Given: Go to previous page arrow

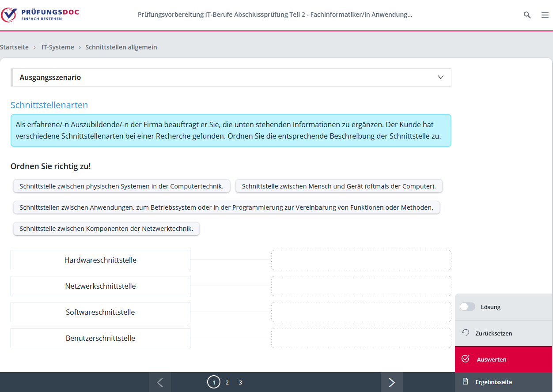Looking at the screenshot, I should click(160, 382).
